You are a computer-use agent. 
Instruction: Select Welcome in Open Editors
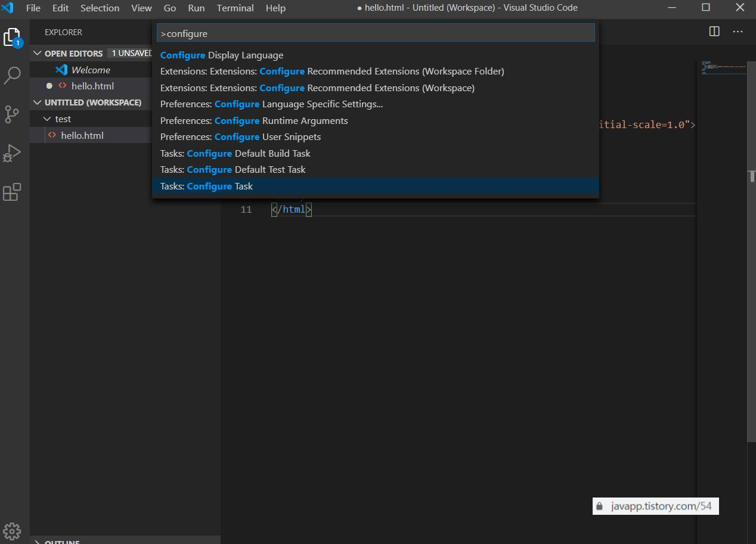[91, 70]
